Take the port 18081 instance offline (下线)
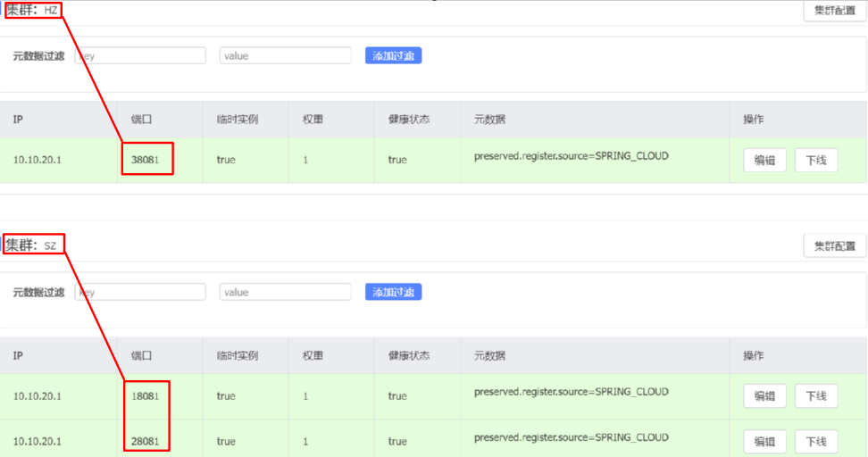868x457 pixels. click(816, 396)
